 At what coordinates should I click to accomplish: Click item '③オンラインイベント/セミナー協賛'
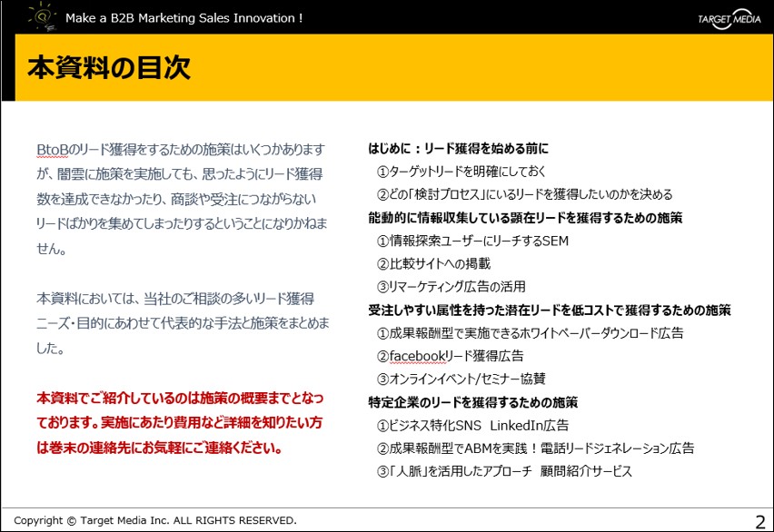click(x=461, y=379)
